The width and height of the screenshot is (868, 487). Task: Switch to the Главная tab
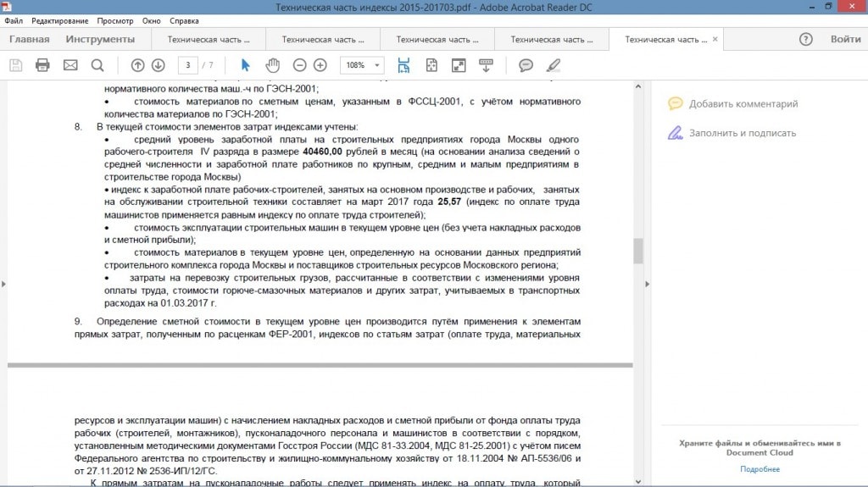point(30,39)
